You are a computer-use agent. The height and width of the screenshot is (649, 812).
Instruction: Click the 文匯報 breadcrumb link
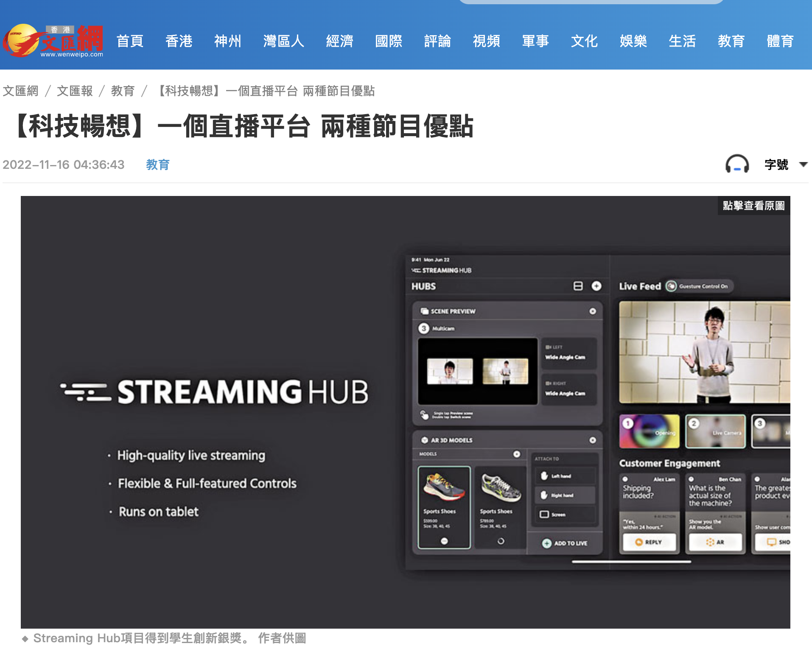[75, 91]
